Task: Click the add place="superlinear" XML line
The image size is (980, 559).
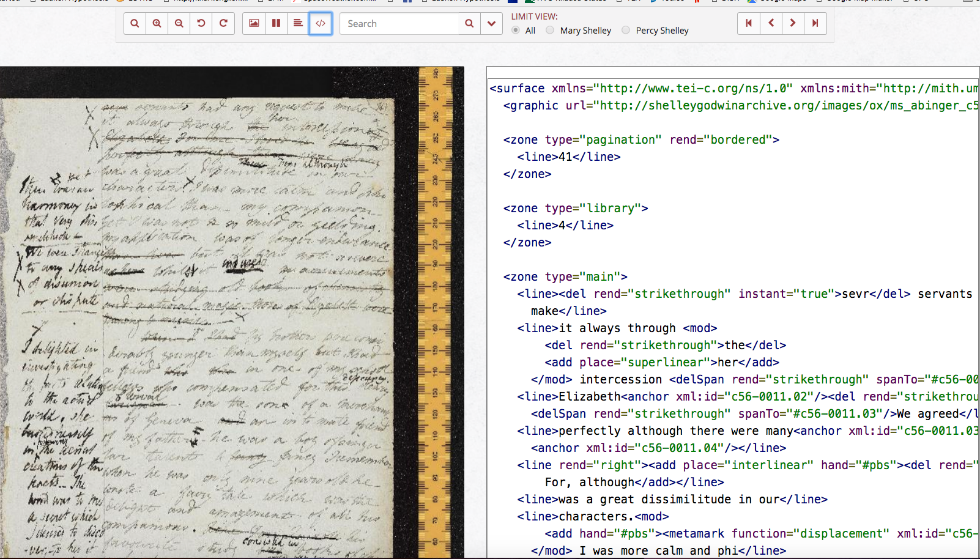Action: 662,362
